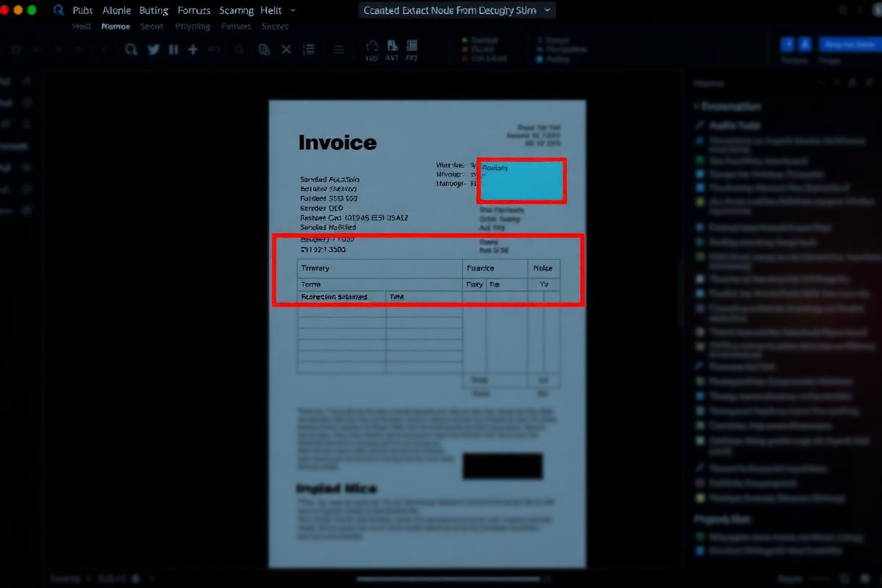Image resolution: width=882 pixels, height=588 pixels.
Task: Click the plus icon in the toolbar
Action: pyautogui.click(x=193, y=49)
